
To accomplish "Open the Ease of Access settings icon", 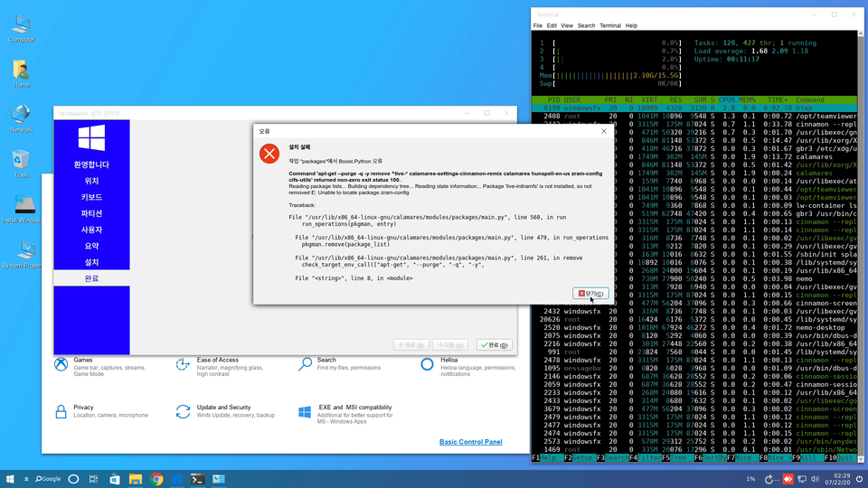I will tap(183, 364).
